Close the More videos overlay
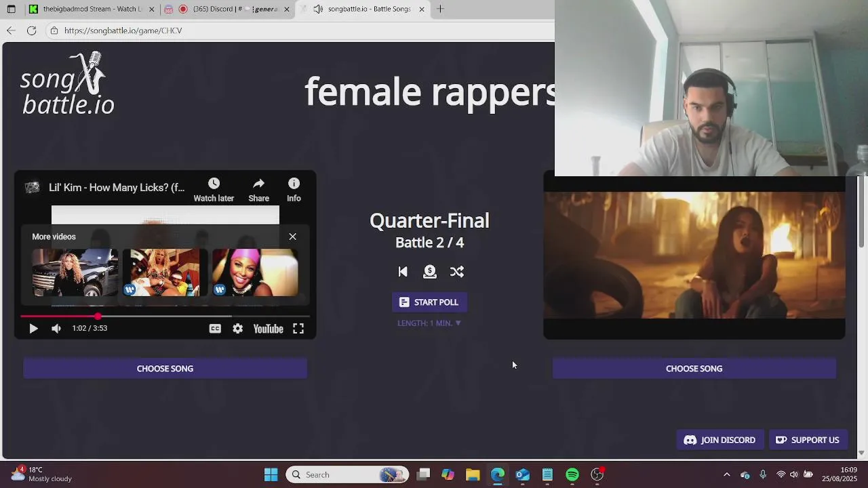868x488 pixels. (292, 237)
